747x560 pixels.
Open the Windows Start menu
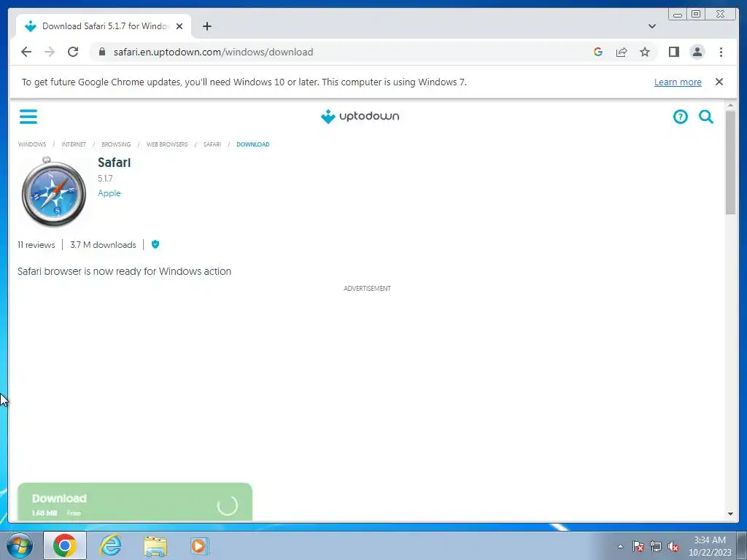click(20, 545)
